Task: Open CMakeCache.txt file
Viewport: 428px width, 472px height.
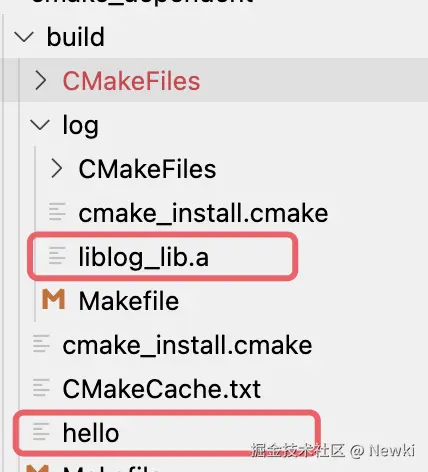Action: tap(162, 389)
